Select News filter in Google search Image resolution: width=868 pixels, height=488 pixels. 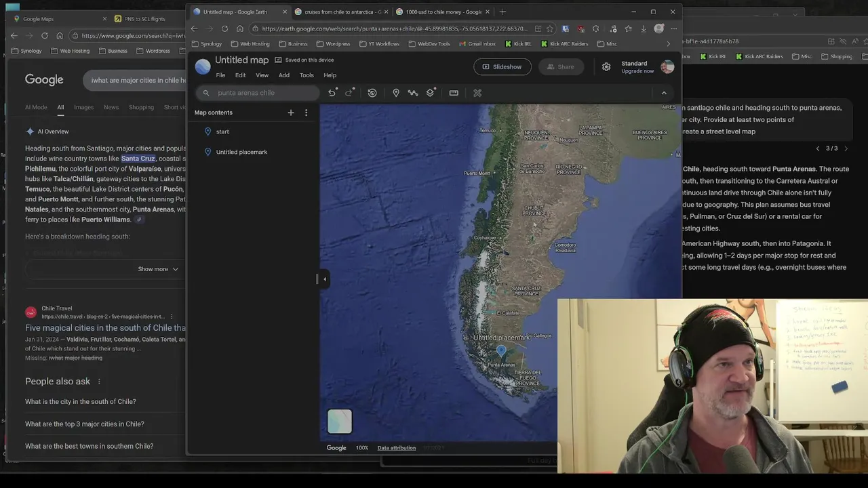pyautogui.click(x=111, y=107)
